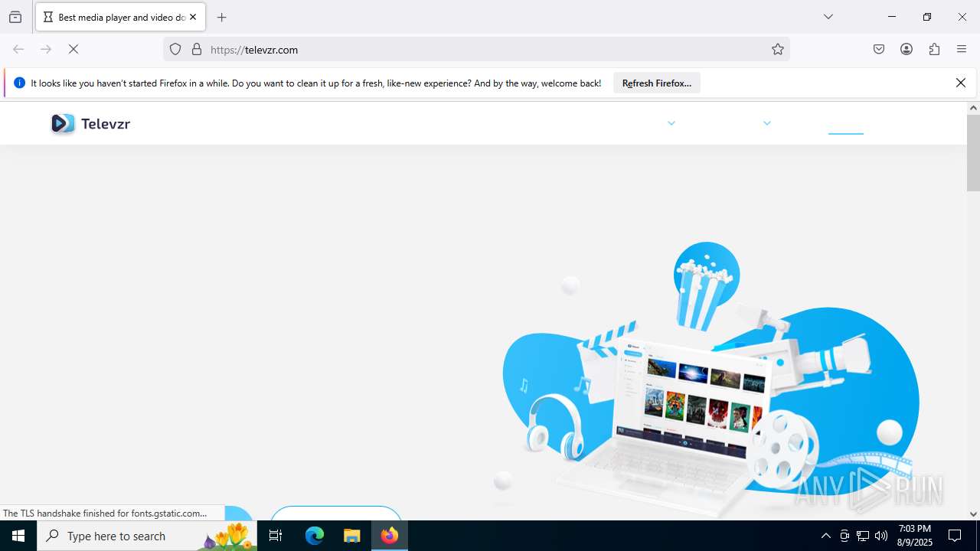Image resolution: width=980 pixels, height=551 pixels.
Task: Go forward one page
Action: pyautogui.click(x=46, y=49)
